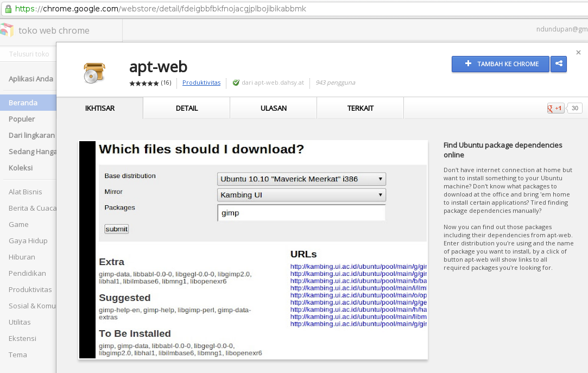The width and height of the screenshot is (588, 373).
Task: Click the apt-web package box icon
Action: 94,73
